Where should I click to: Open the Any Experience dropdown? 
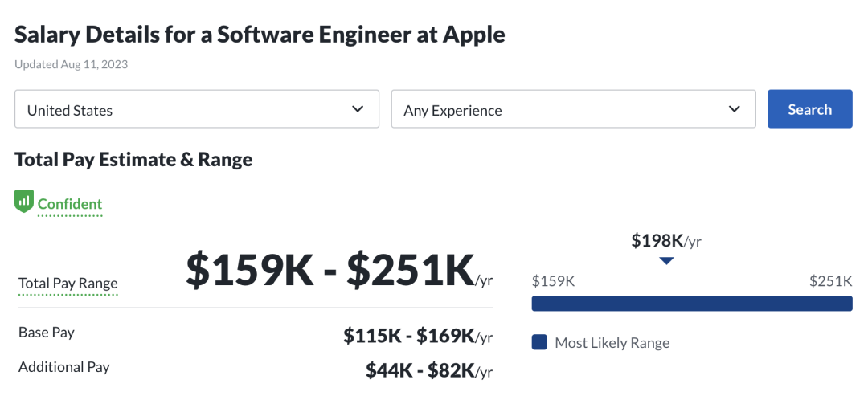tap(573, 109)
